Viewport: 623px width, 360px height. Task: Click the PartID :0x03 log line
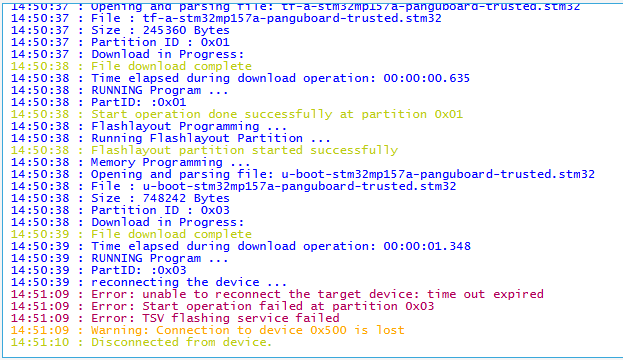99,270
